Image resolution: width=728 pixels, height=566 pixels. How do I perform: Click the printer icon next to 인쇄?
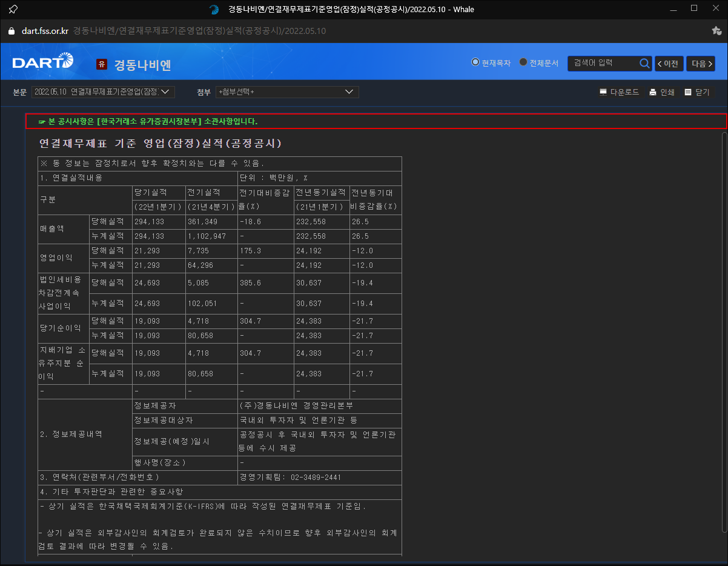pos(653,92)
